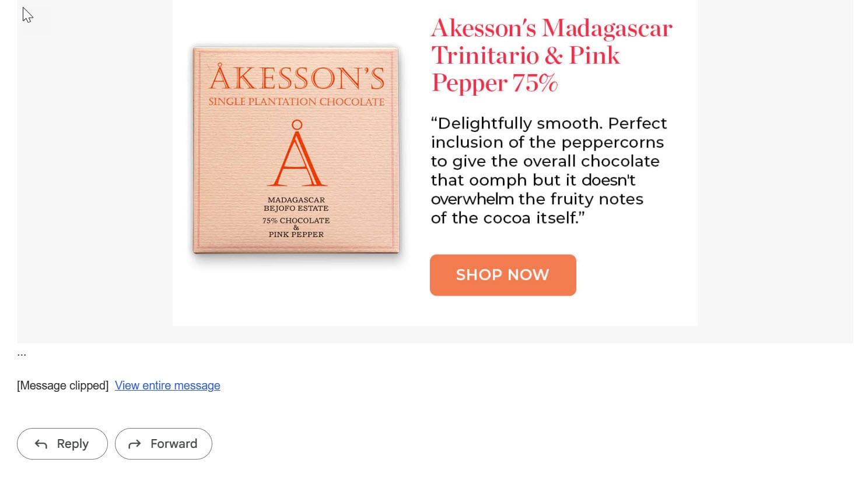
Task: Click "Single Plantation Chocolate" wrapper text
Action: click(x=296, y=102)
